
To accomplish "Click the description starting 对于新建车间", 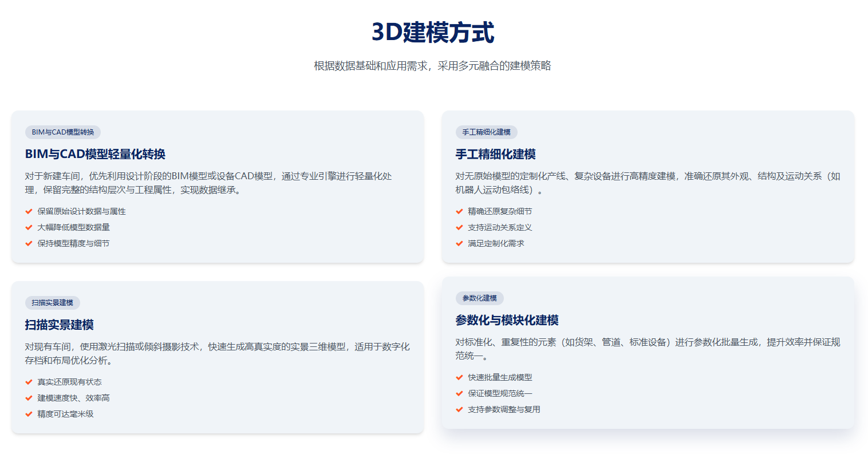I will 208,183.
